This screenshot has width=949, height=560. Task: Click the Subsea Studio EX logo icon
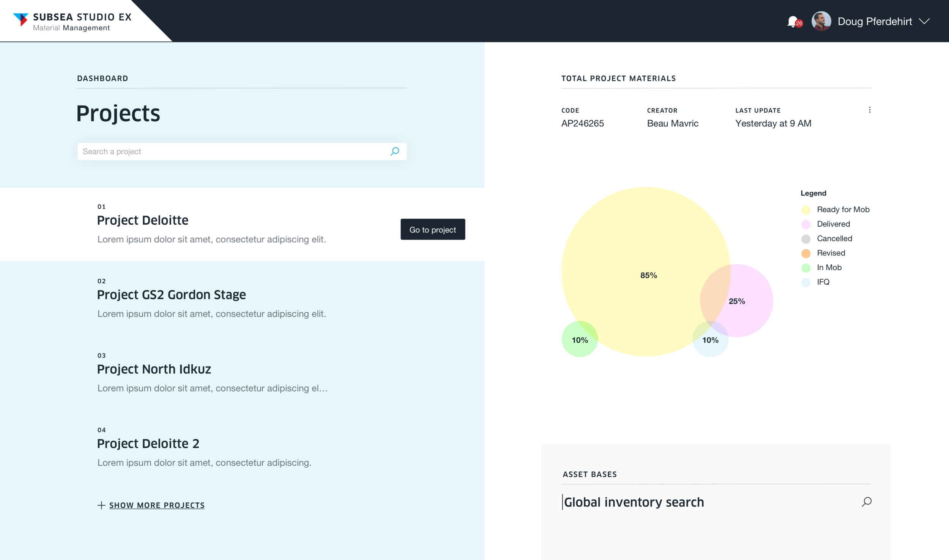click(x=21, y=19)
